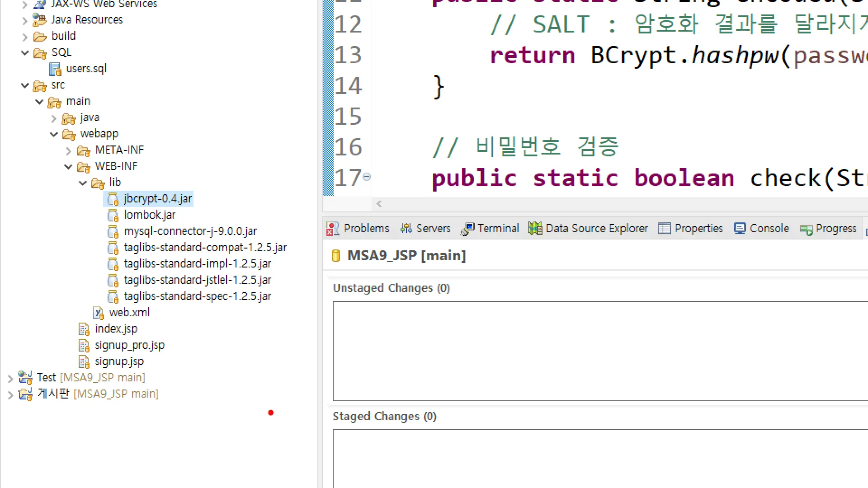The width and height of the screenshot is (868, 488).
Task: Click the web.xml file icon
Action: [x=98, y=313]
